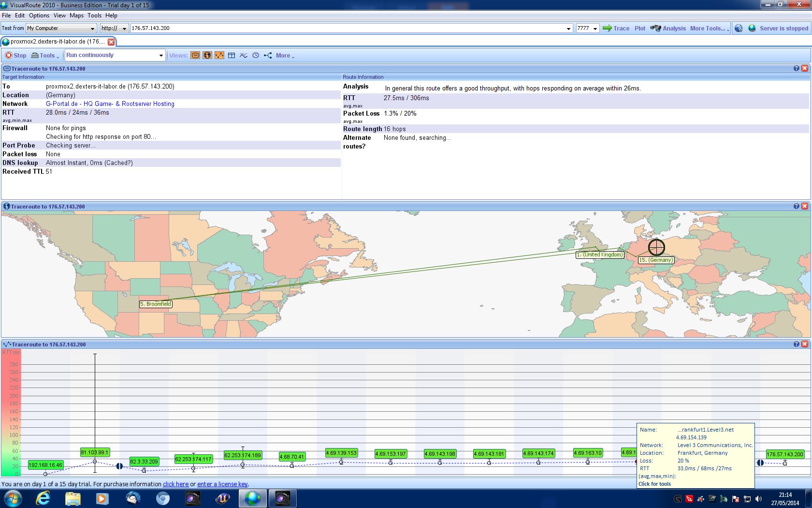Click help icon on map panel header
Screen dimensions: 812x508
(796, 207)
